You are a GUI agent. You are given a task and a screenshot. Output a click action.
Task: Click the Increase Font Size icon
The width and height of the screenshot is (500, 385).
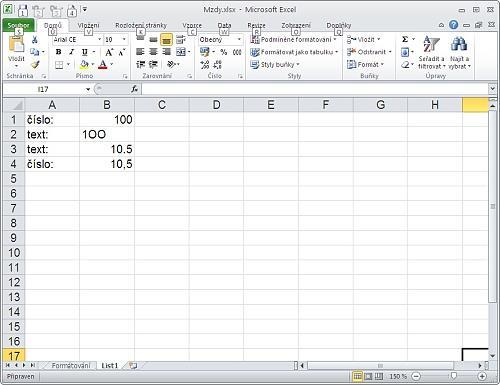(x=109, y=52)
